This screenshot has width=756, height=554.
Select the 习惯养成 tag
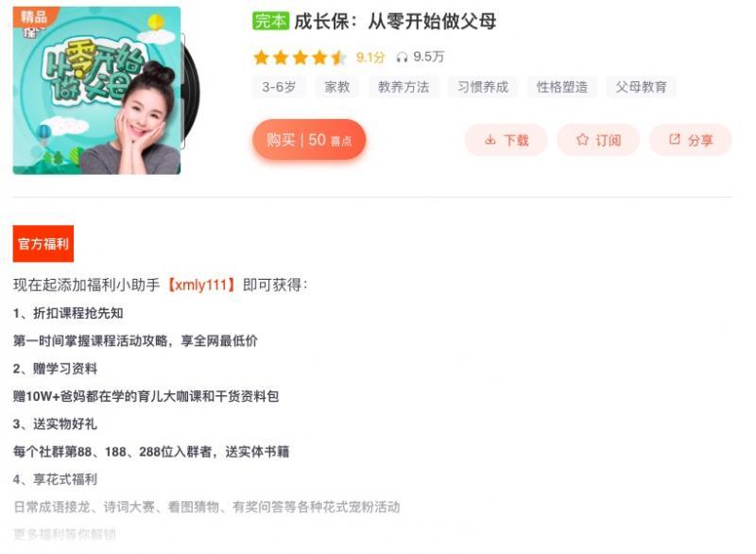(x=483, y=87)
